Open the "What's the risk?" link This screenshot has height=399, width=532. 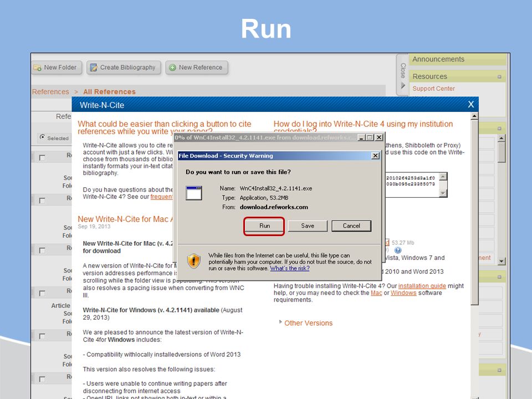pos(290,268)
